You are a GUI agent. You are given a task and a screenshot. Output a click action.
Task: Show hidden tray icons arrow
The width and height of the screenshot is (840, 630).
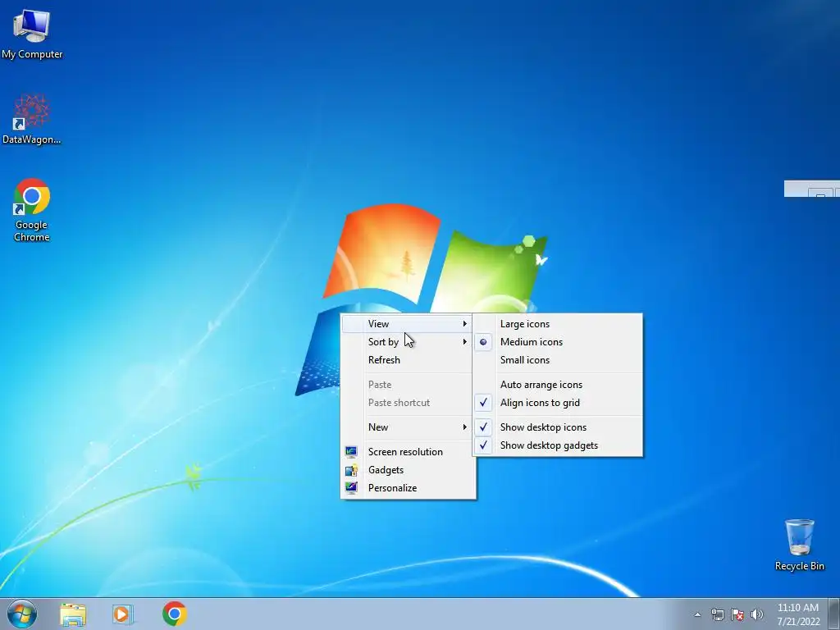coord(697,614)
